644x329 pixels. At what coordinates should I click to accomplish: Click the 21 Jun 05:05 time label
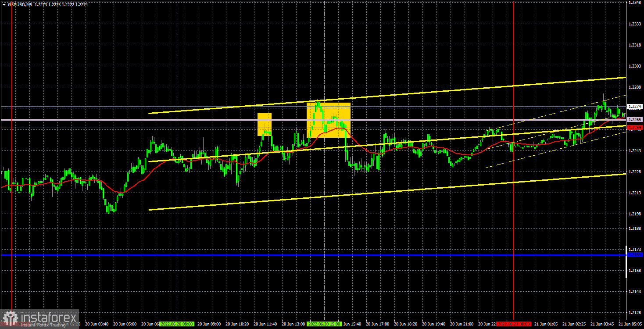(x=630, y=324)
